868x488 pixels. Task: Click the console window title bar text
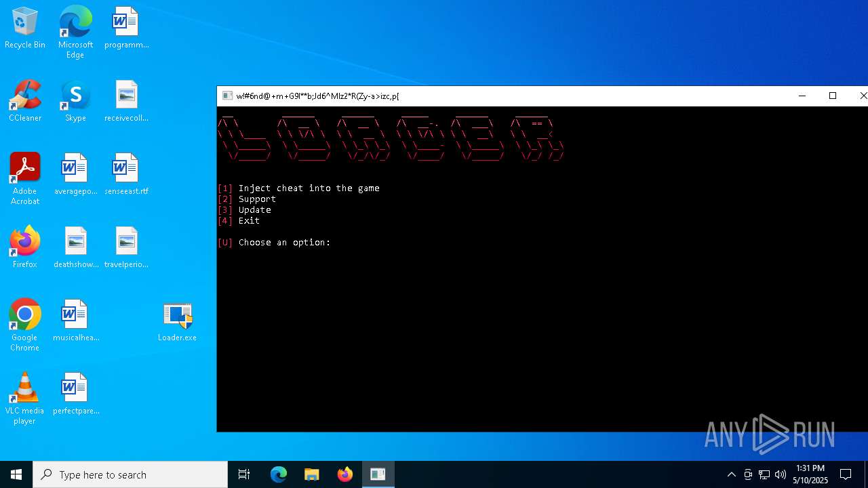[317, 96]
